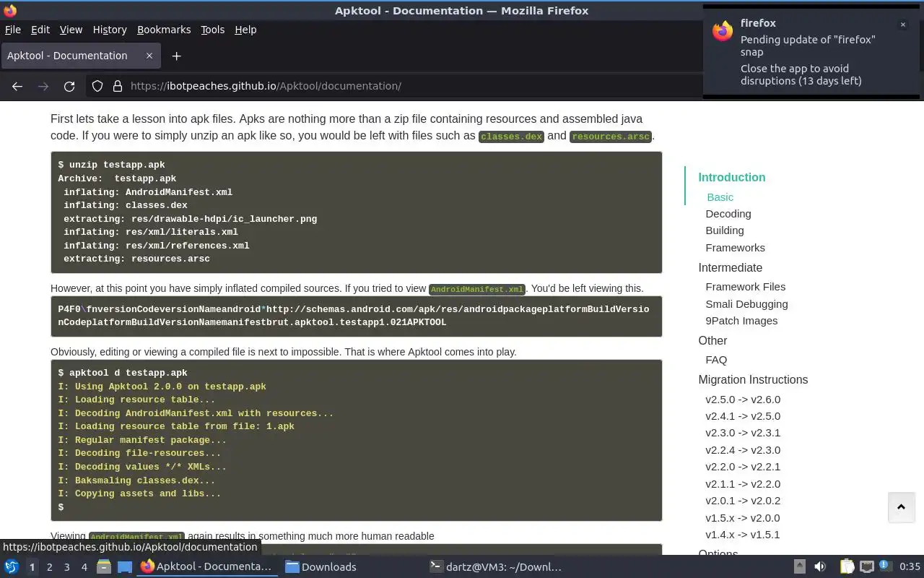Open Smali Debugging sidebar link
Screen dimensions: 924x578
pyautogui.click(x=746, y=304)
